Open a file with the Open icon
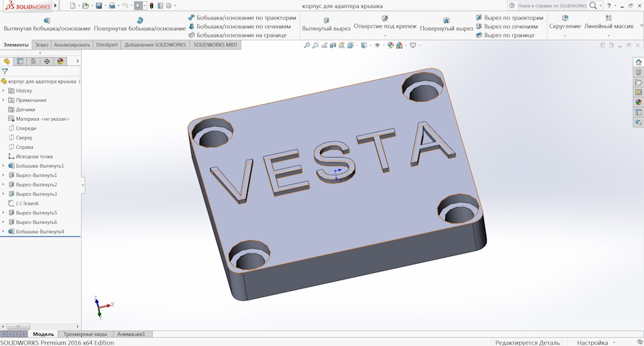The height and width of the screenshot is (346, 644). pos(85,6)
